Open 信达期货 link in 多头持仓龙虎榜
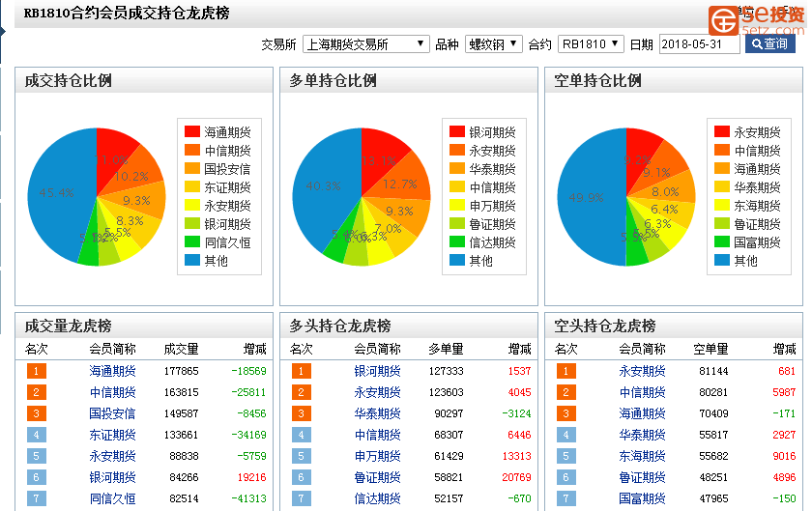812x511 pixels. (x=378, y=498)
